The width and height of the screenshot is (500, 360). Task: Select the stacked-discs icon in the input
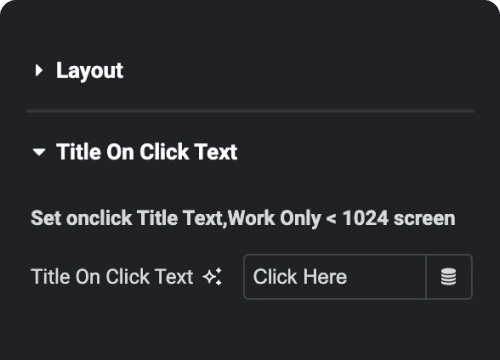coord(449,277)
